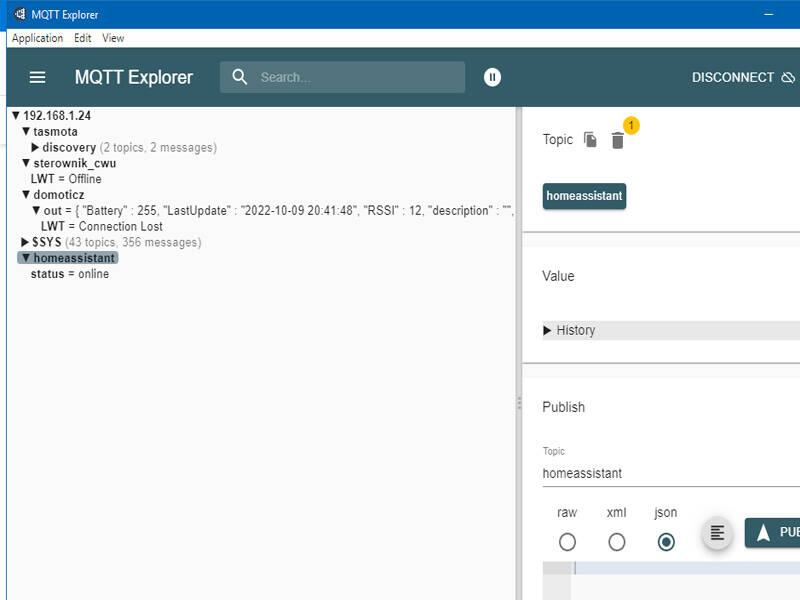Collapse the out topic under domoticz

click(36, 210)
